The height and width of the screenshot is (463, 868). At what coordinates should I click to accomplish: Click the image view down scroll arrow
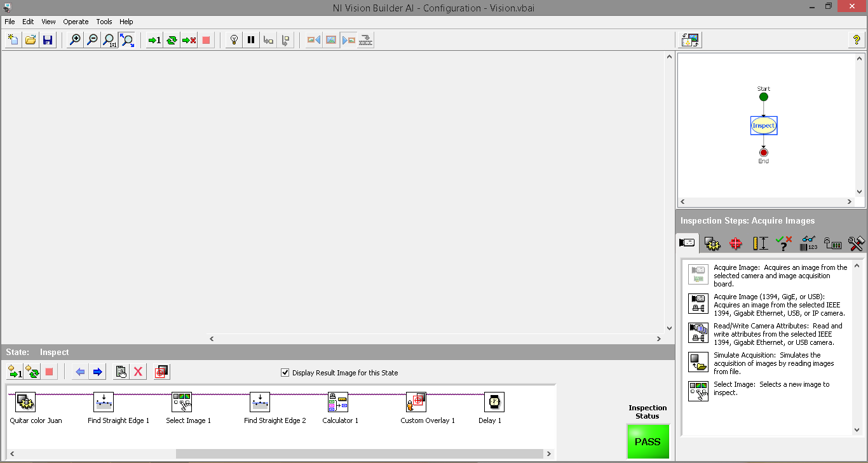click(669, 328)
